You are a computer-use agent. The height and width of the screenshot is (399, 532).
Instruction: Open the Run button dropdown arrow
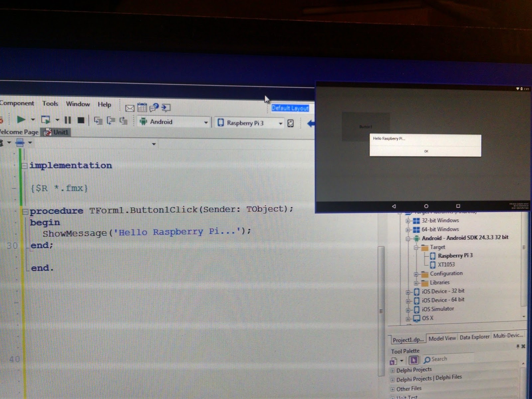pos(33,119)
